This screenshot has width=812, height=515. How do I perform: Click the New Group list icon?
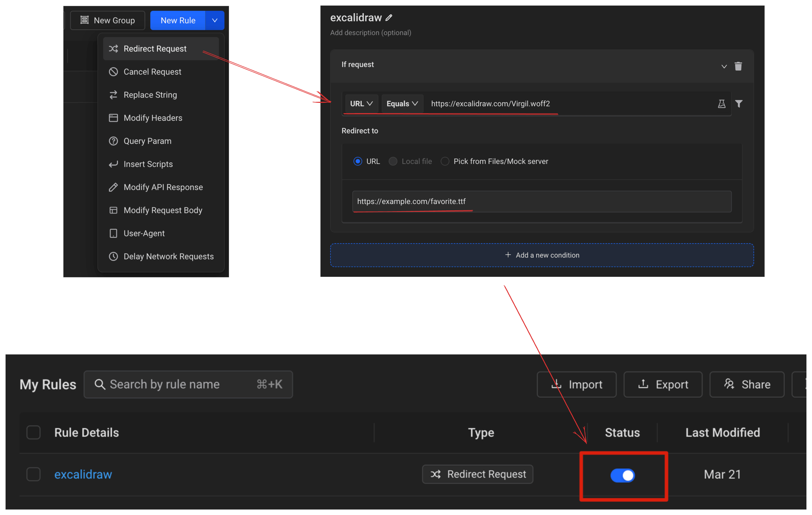click(x=85, y=20)
